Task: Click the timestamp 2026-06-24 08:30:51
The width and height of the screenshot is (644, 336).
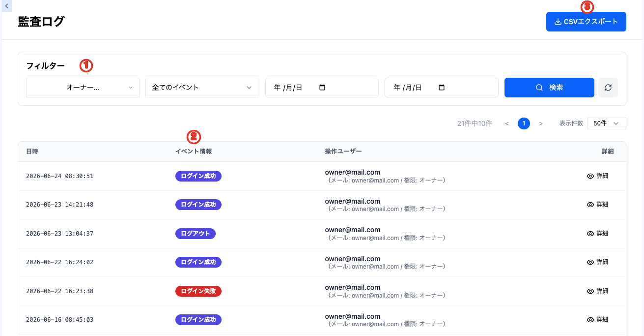Action: coord(59,176)
